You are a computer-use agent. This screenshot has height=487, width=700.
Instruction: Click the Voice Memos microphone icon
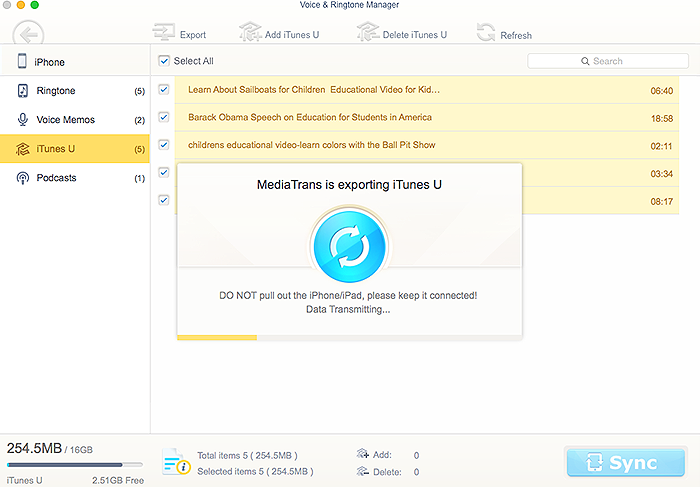(22, 120)
